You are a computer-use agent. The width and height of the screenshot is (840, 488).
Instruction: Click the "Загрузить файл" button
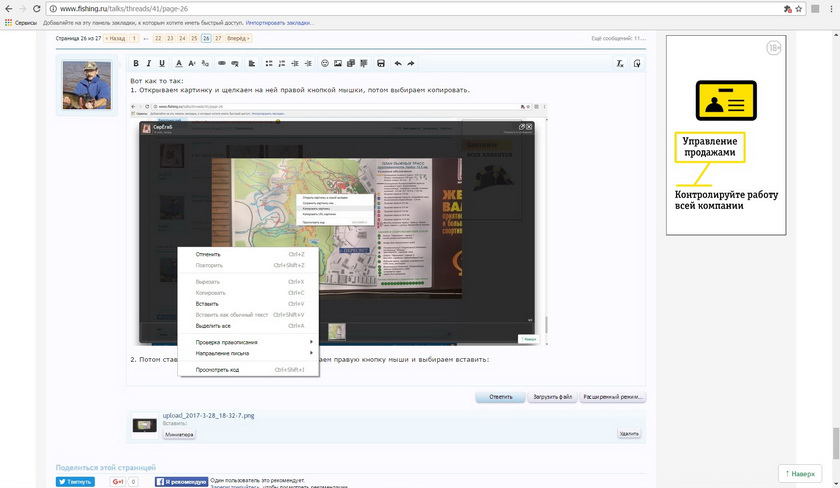[552, 397]
